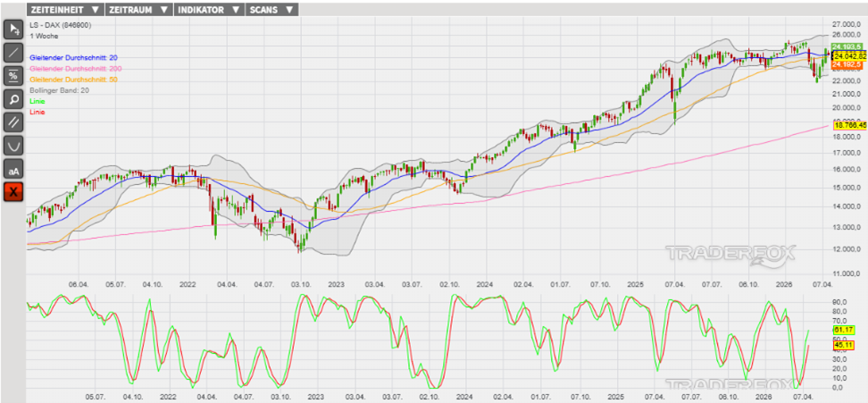Click the Bollinger Band: 20 legend label
The width and height of the screenshot is (868, 403).
click(x=60, y=90)
